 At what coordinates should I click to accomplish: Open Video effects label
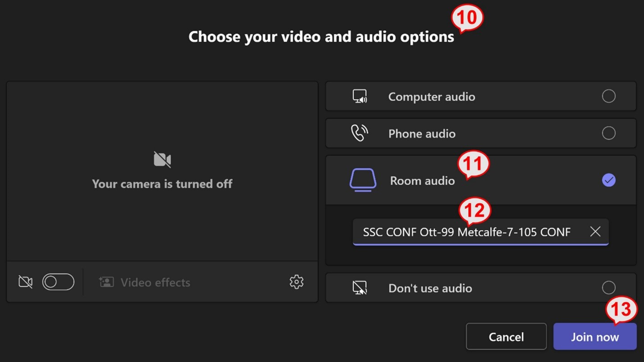(155, 282)
